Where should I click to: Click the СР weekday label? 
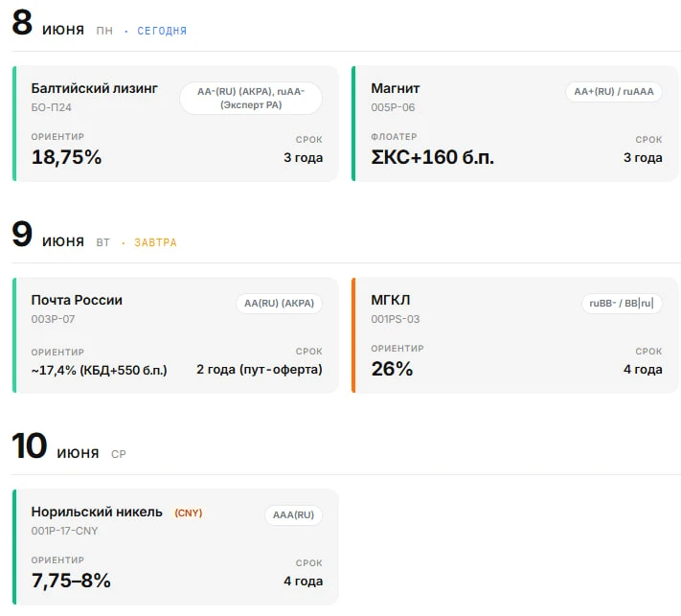tap(119, 454)
